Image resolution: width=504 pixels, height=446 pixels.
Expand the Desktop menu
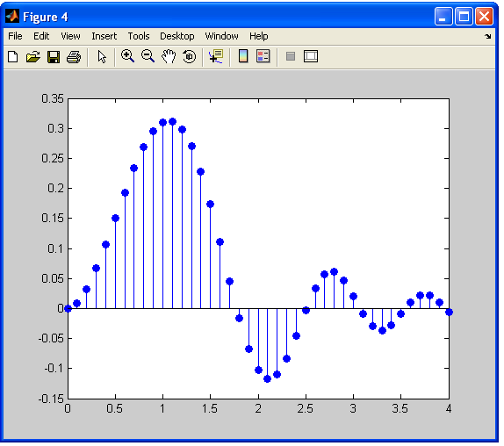(x=177, y=36)
